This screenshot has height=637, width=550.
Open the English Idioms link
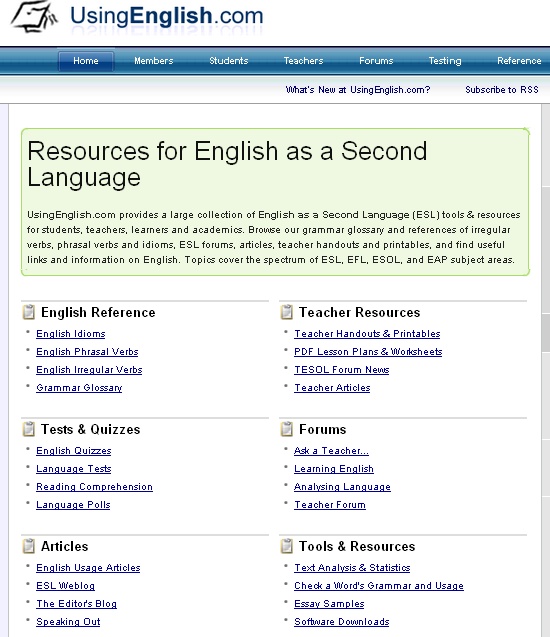(x=71, y=334)
